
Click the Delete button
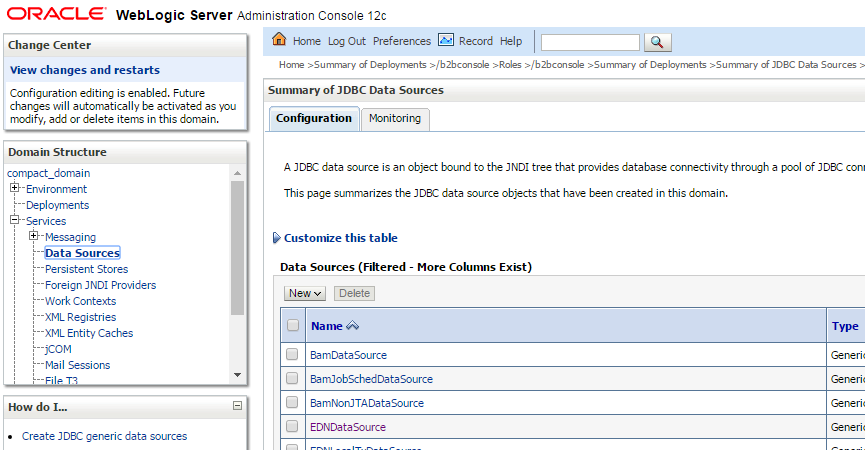(354, 293)
